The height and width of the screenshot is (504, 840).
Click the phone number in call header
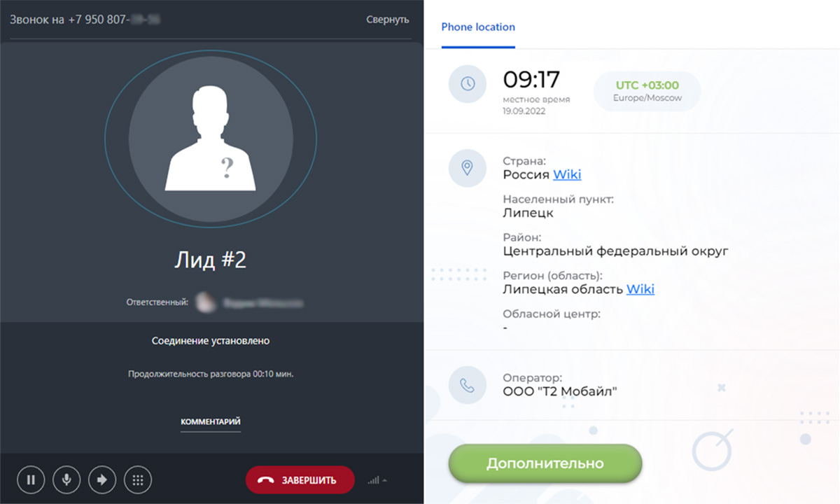tap(113, 20)
